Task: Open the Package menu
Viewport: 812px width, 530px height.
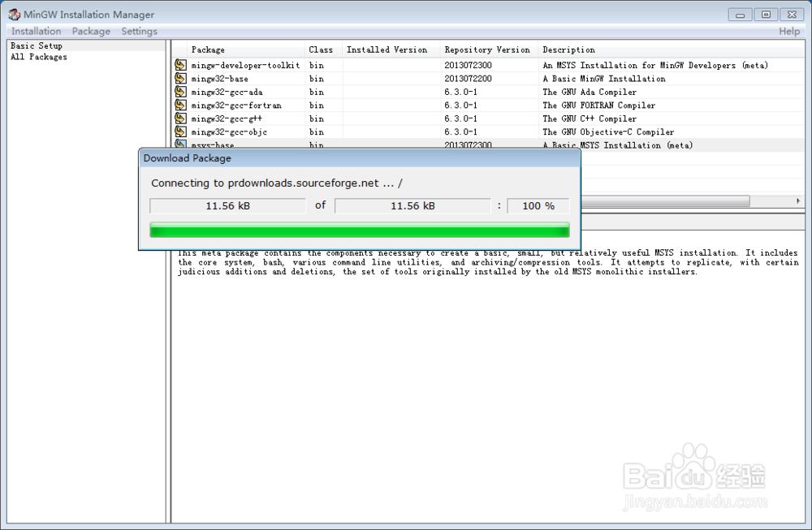Action: (x=91, y=31)
